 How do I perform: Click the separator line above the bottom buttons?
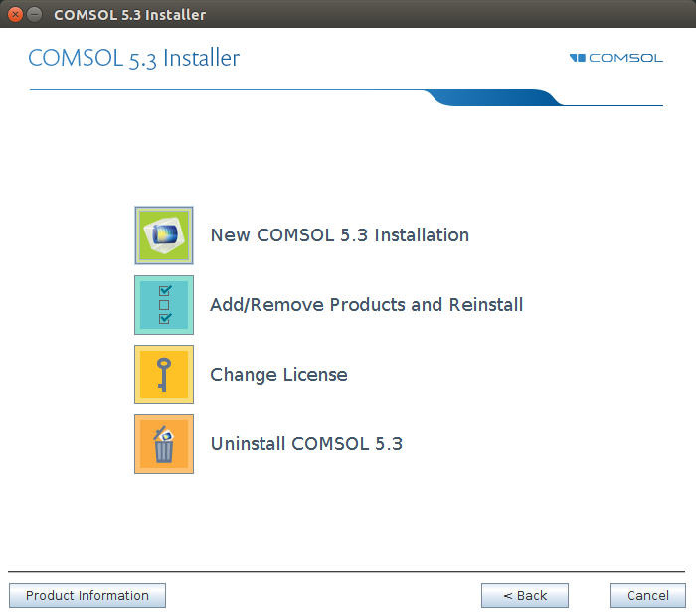point(347,572)
